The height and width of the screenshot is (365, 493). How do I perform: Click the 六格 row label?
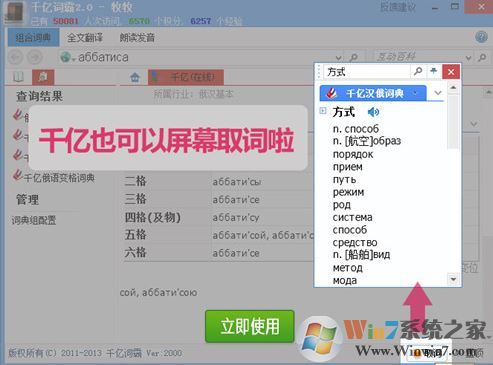click(135, 252)
